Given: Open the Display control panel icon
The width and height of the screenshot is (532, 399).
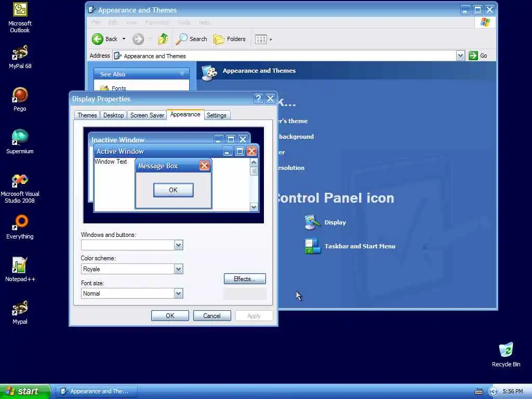Looking at the screenshot, I should (x=325, y=222).
